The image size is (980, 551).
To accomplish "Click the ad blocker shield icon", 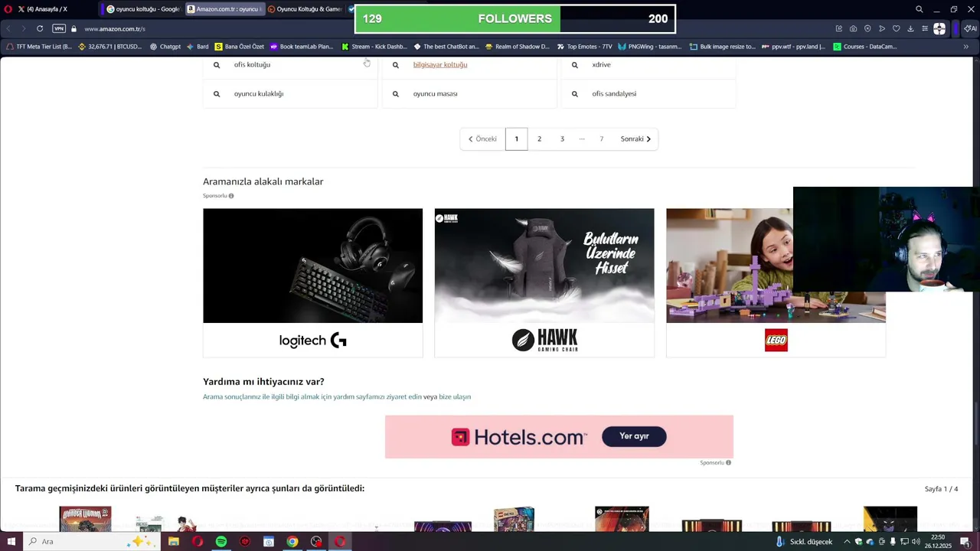I will click(x=867, y=29).
